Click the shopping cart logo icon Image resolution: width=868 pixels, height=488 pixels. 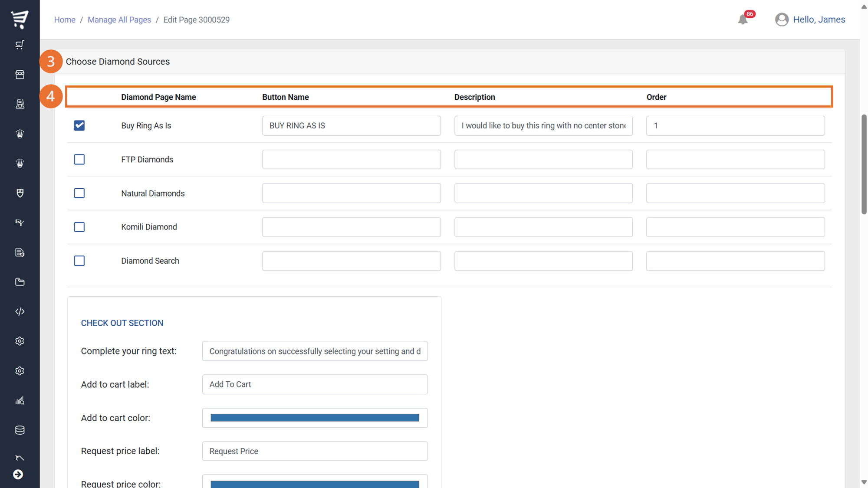click(x=20, y=19)
